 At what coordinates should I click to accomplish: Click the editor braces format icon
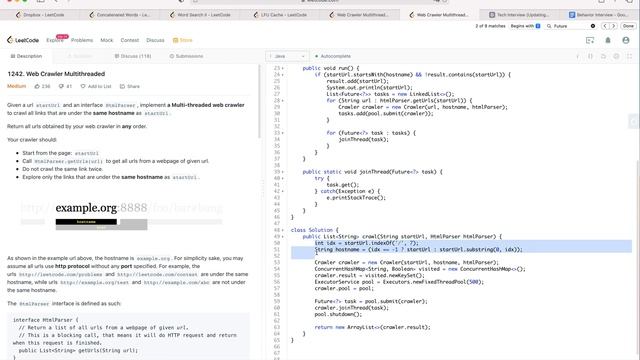(x=590, y=56)
